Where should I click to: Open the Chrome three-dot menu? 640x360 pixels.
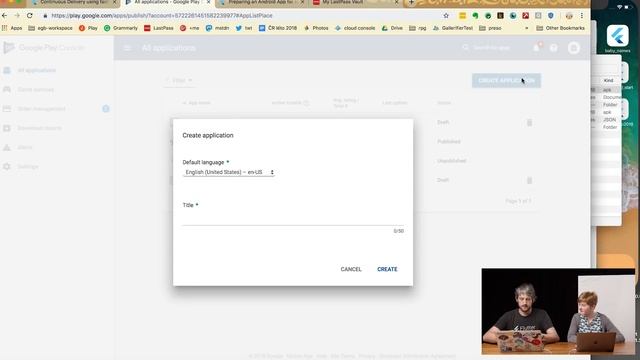[x=582, y=16]
